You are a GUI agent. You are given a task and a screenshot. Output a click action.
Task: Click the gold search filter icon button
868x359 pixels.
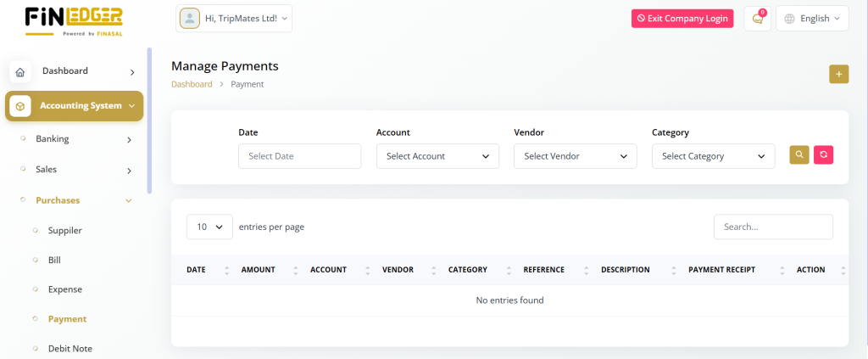click(x=799, y=154)
